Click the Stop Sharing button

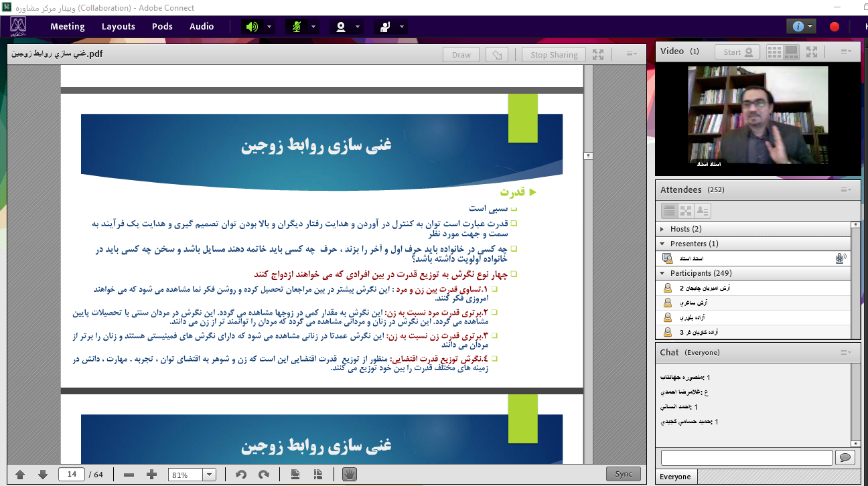coord(554,55)
